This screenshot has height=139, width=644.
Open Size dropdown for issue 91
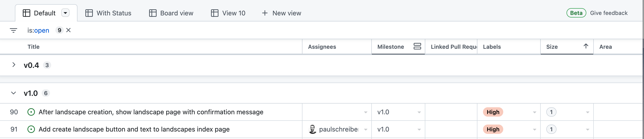coord(587,129)
